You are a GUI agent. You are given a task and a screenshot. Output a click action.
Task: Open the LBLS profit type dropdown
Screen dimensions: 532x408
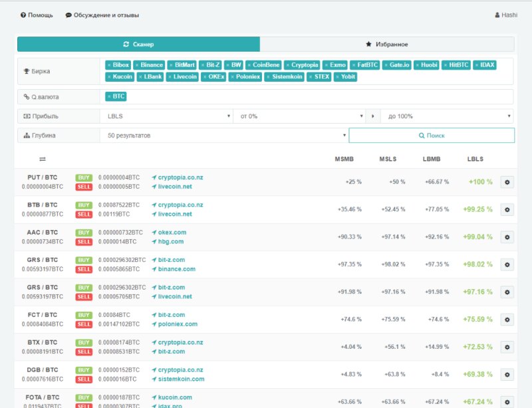tap(166, 116)
